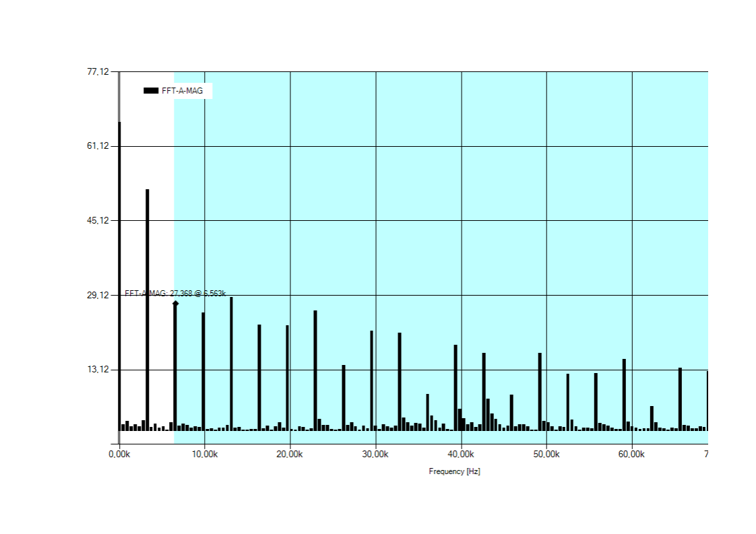Click the Frequency [Hz] axis title
The height and width of the screenshot is (534, 756).
454,471
